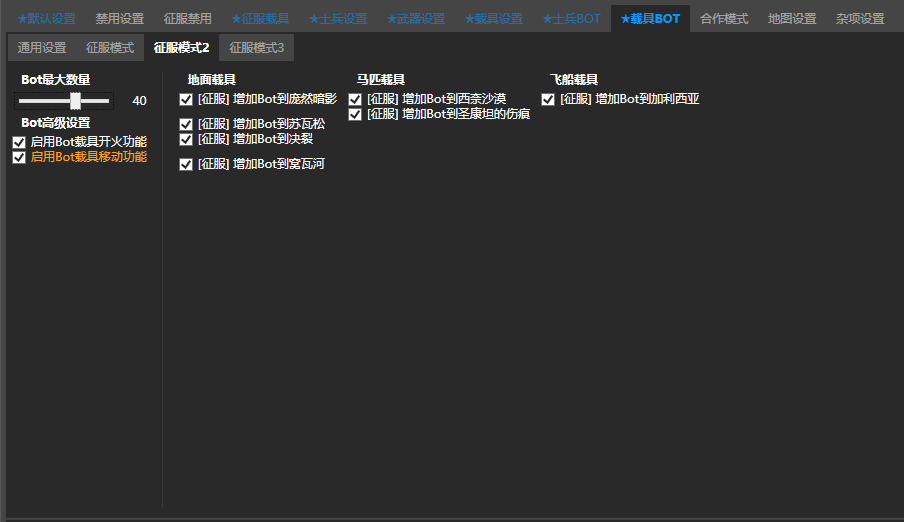
Task: Select the 地图设置 tab
Action: click(792, 19)
